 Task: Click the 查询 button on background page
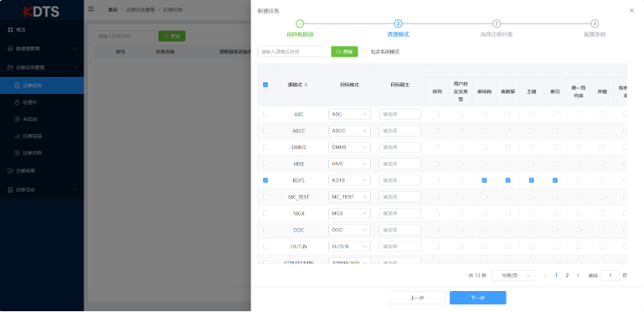tap(171, 36)
